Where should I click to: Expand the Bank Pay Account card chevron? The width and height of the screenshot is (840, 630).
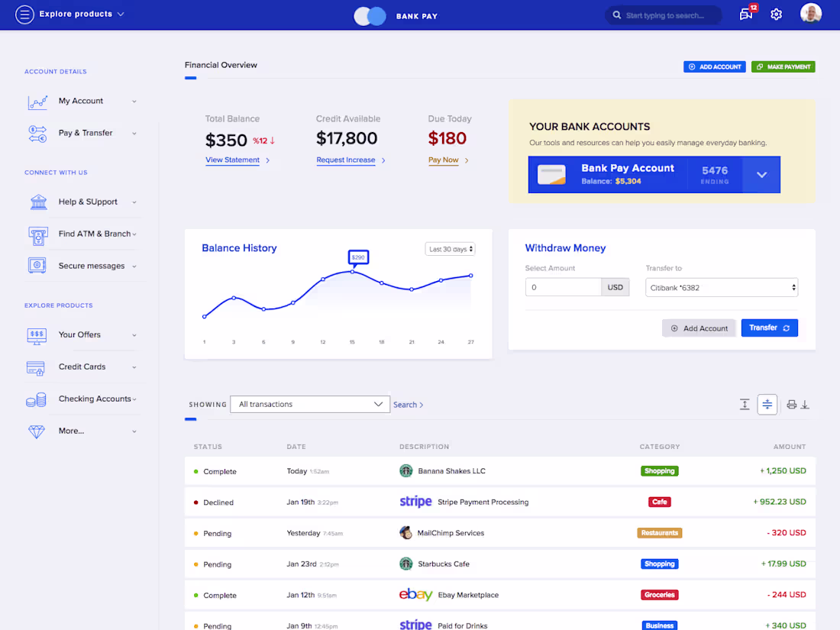point(761,175)
